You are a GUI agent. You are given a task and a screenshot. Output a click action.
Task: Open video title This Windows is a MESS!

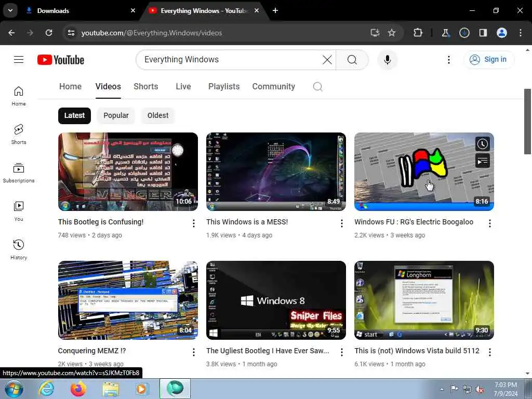click(x=247, y=222)
